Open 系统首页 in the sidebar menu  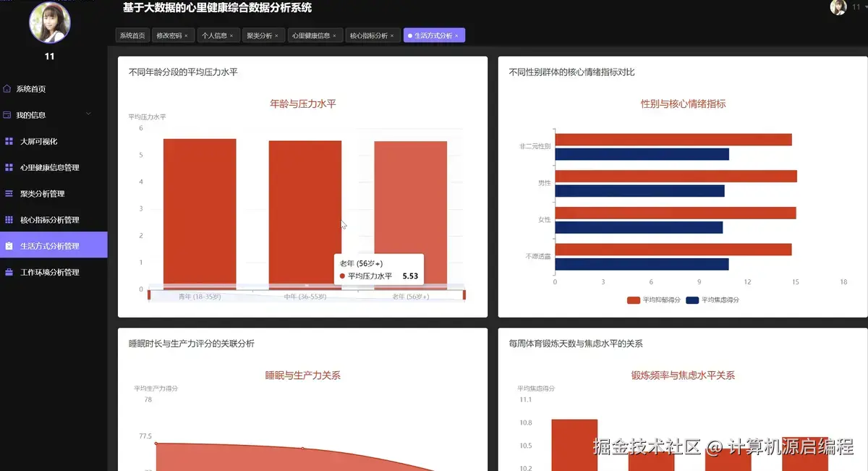tap(31, 89)
